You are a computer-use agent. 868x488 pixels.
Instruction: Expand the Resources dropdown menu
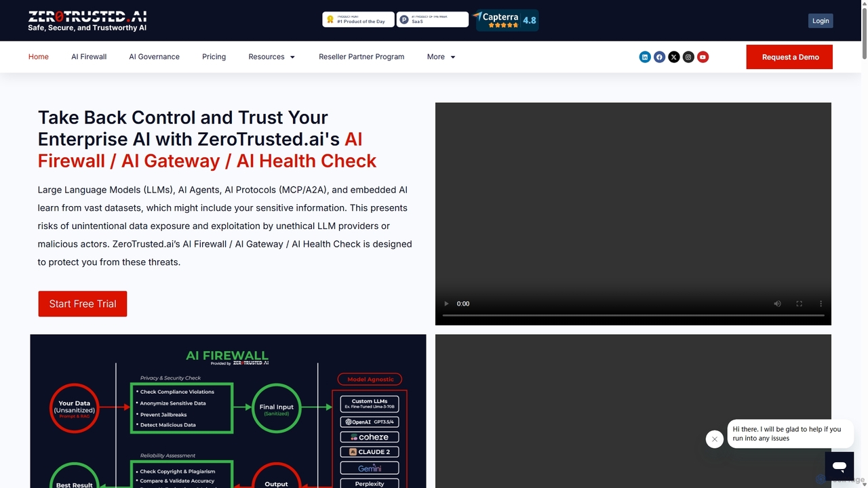pyautogui.click(x=272, y=57)
